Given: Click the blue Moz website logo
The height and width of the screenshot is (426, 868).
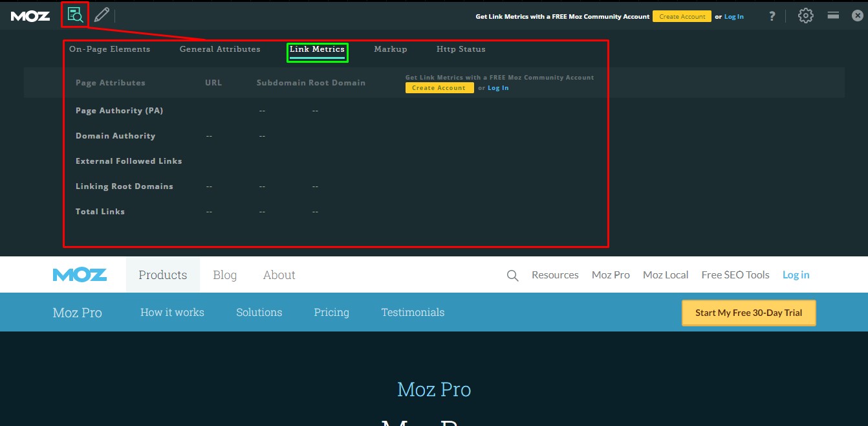Looking at the screenshot, I should (x=80, y=275).
